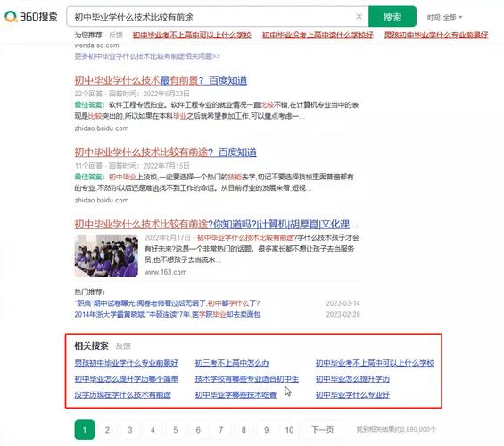Screen dimensions: 504x446
Task: Go to results page 2
Action: pyautogui.click(x=107, y=430)
